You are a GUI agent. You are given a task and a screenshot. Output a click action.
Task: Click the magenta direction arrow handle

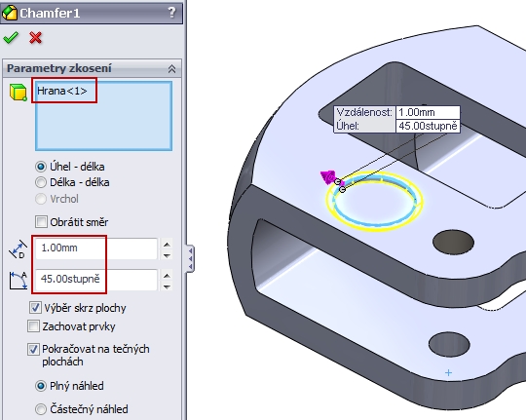[328, 176]
